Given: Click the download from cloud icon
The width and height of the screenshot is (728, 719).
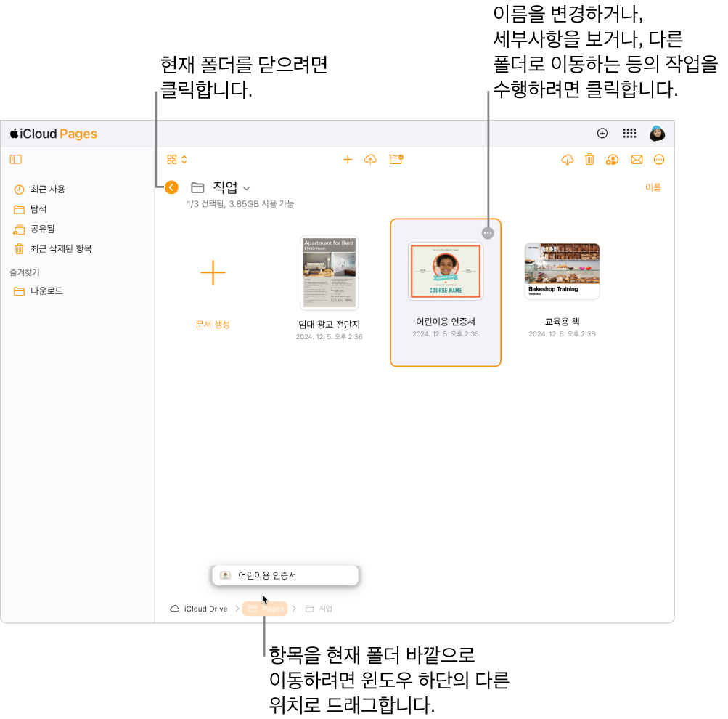Looking at the screenshot, I should (x=567, y=161).
